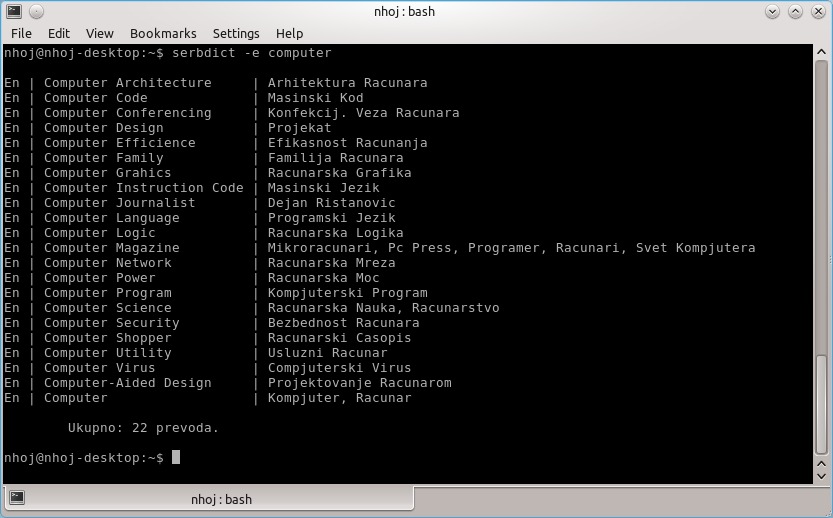The image size is (833, 518).
Task: Click the Konsole window menu icon in title bar
Action: click(14, 11)
